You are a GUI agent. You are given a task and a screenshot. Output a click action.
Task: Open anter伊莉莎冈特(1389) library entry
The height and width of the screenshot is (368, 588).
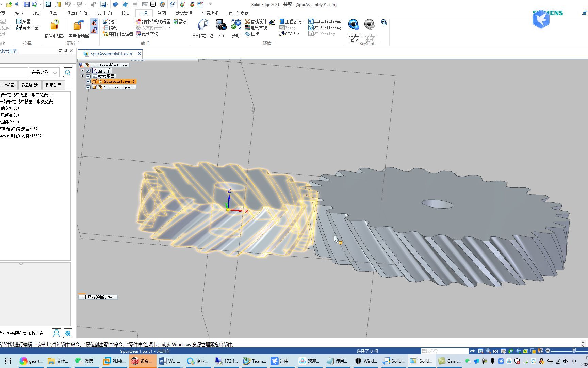21,136
